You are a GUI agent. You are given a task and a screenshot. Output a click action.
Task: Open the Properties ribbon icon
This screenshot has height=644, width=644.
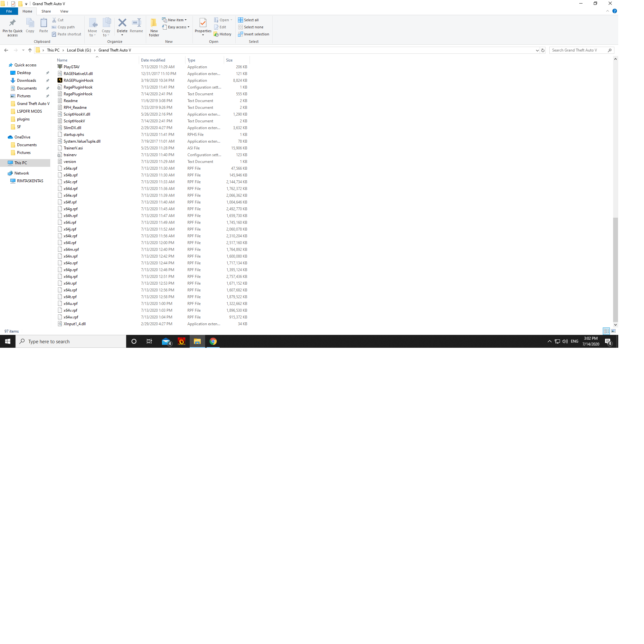tap(203, 23)
